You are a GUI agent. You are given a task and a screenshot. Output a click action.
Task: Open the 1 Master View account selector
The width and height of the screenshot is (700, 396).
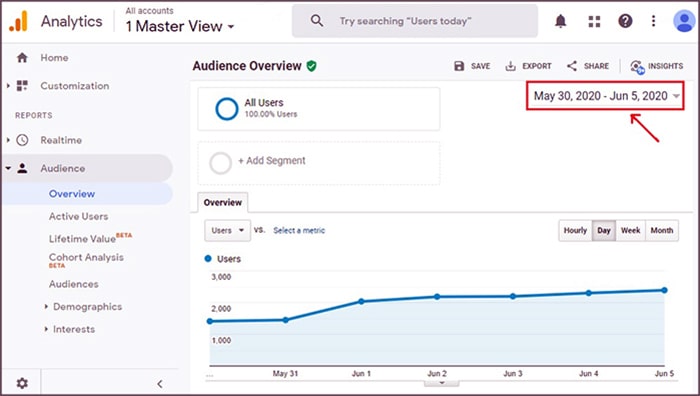click(180, 26)
